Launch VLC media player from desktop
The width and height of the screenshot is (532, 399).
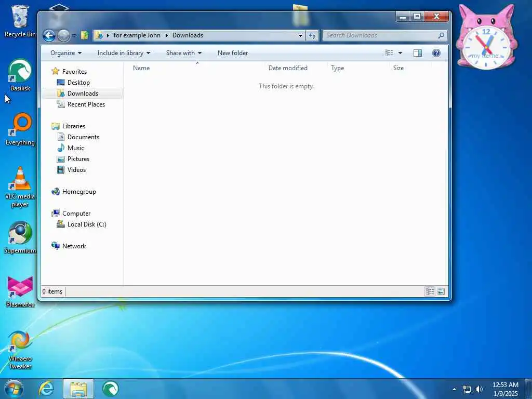[x=20, y=187]
